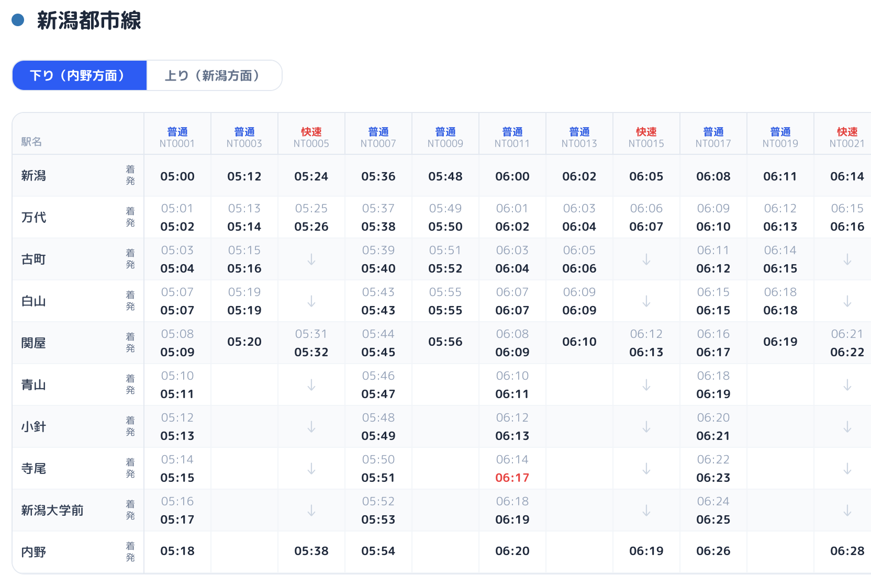
Task: Click the pass-through arrow for NT0021 at 青山
Action: pos(847,385)
